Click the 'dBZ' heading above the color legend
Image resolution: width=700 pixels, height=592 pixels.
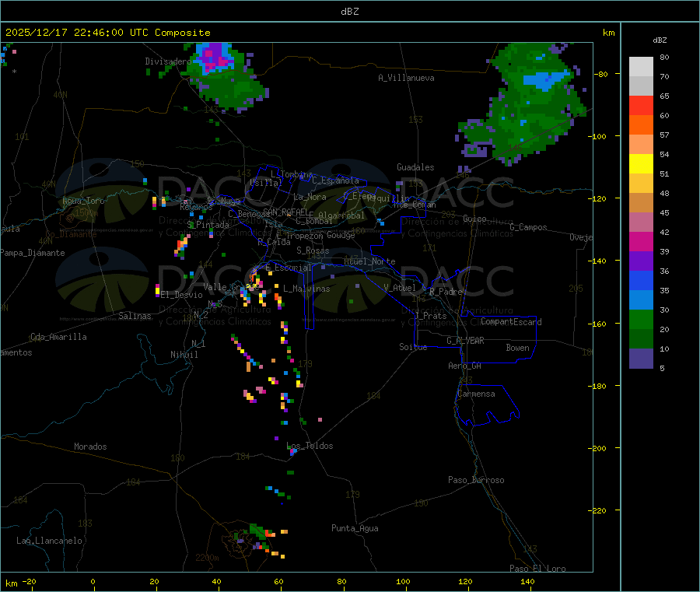pos(660,40)
